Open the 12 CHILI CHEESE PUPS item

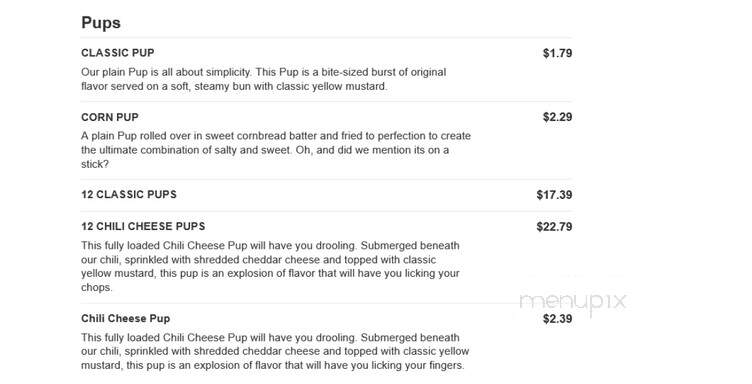coord(143,226)
